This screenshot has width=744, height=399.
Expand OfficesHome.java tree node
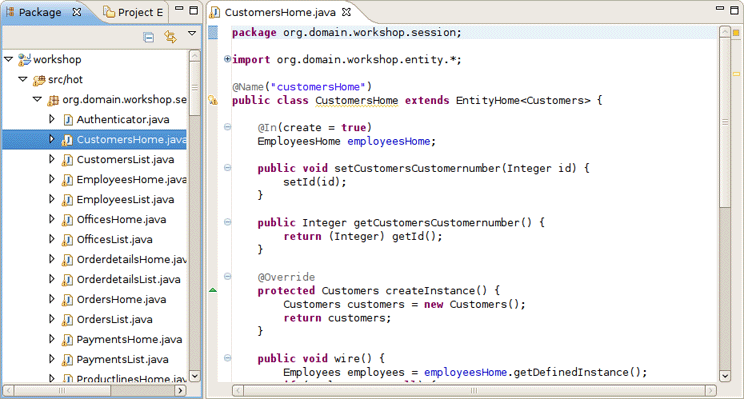point(52,219)
